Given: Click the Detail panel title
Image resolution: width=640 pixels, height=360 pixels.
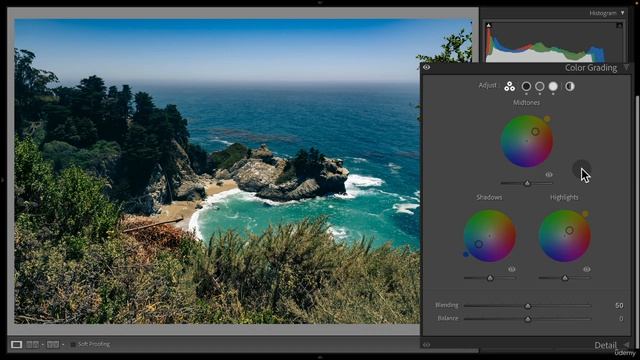Looking at the screenshot, I should (x=605, y=345).
